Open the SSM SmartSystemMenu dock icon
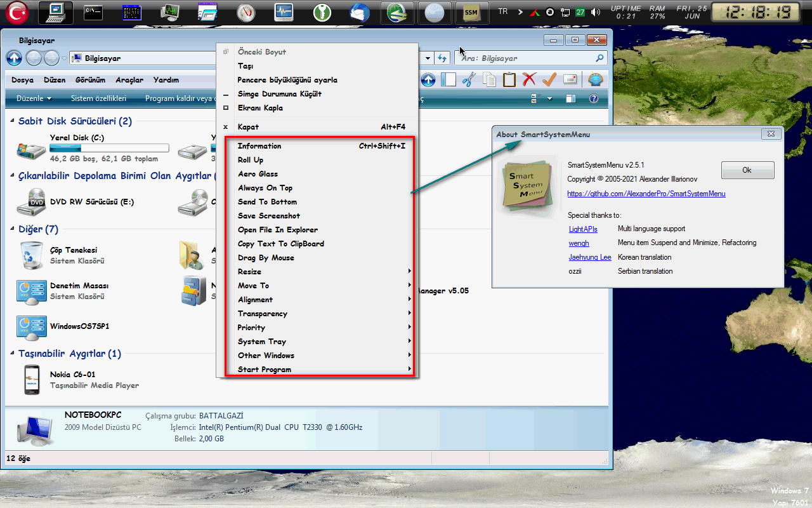The image size is (812, 508). pos(471,12)
